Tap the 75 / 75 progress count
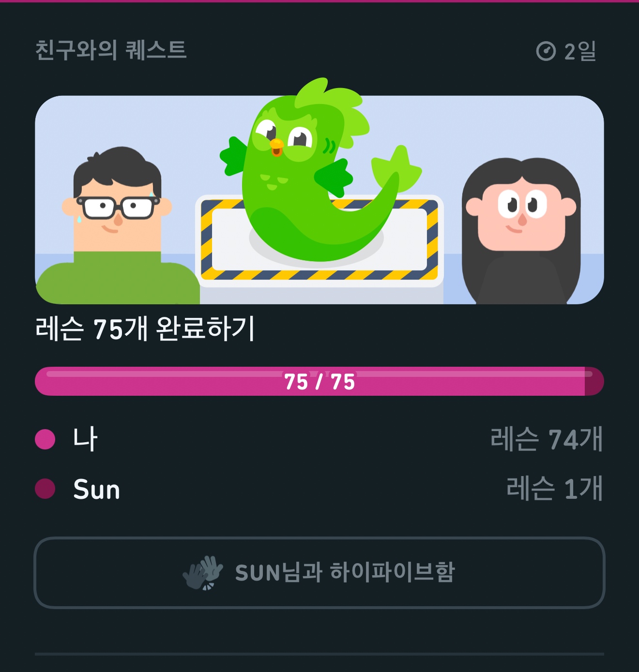 pos(319,382)
